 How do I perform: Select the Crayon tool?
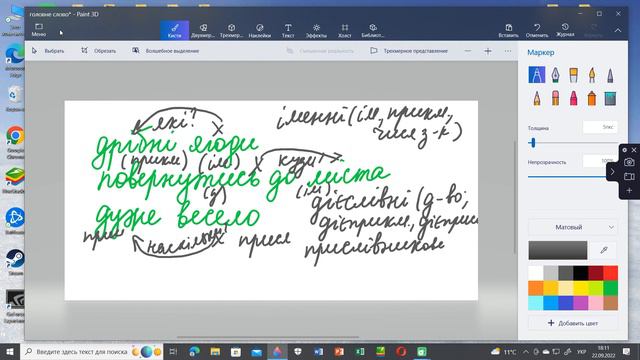573,98
